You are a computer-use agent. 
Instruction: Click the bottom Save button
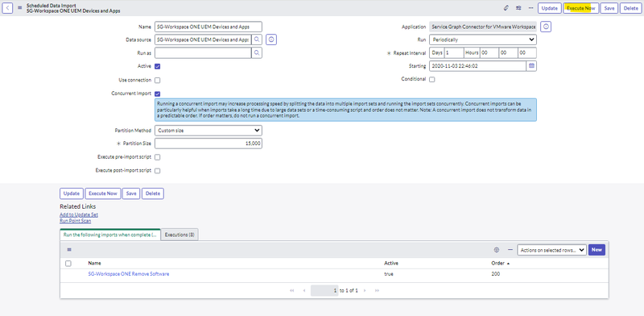pyautogui.click(x=131, y=193)
